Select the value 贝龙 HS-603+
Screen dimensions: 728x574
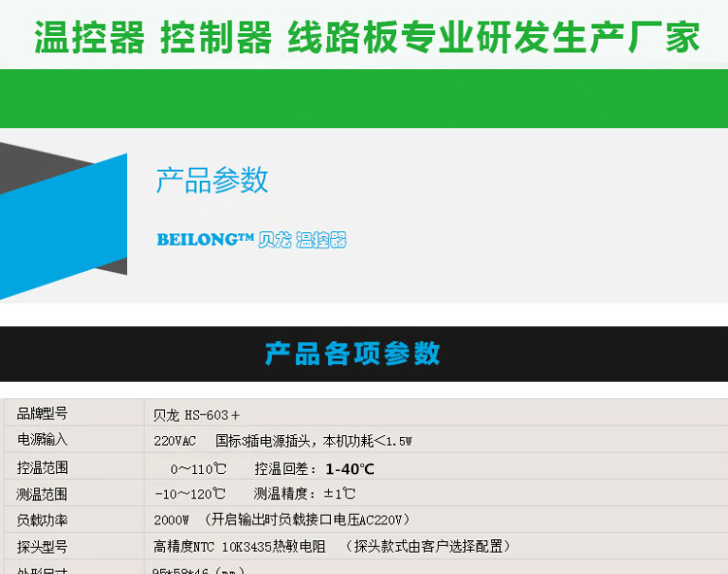(x=196, y=415)
